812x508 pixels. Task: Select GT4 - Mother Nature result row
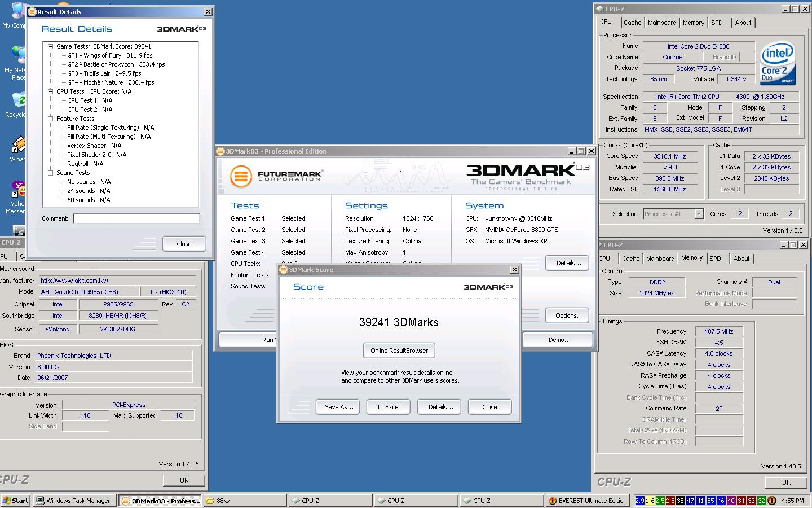111,82
